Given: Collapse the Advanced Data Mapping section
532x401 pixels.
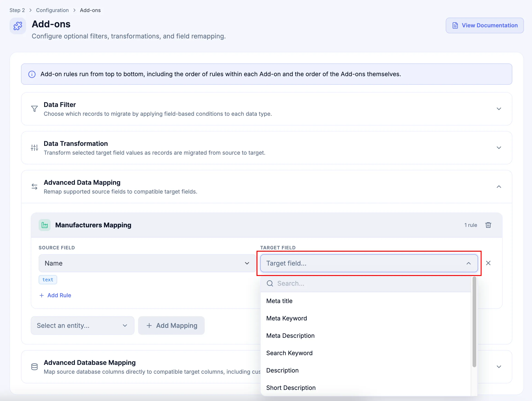Looking at the screenshot, I should pos(499,187).
